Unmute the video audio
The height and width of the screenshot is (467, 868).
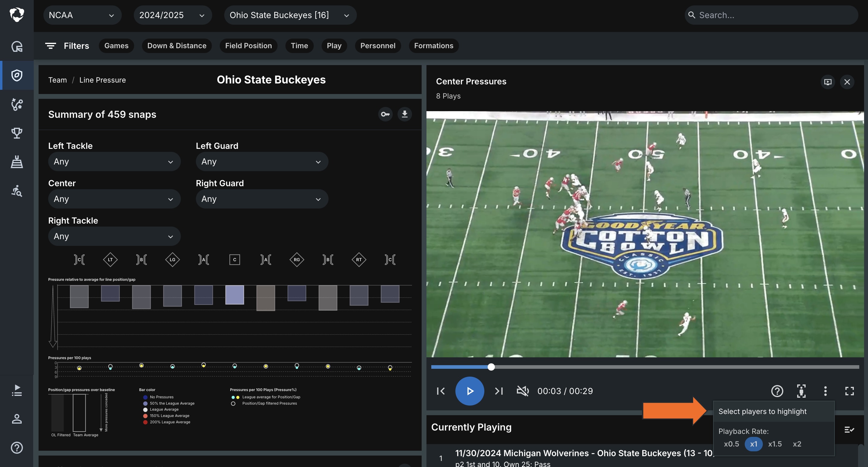[523, 391]
